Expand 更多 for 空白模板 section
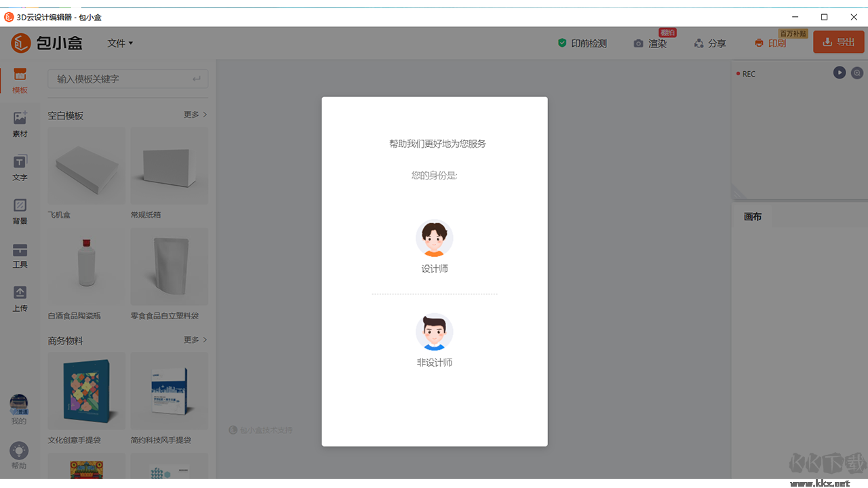This screenshot has width=868, height=488. pyautogui.click(x=195, y=115)
